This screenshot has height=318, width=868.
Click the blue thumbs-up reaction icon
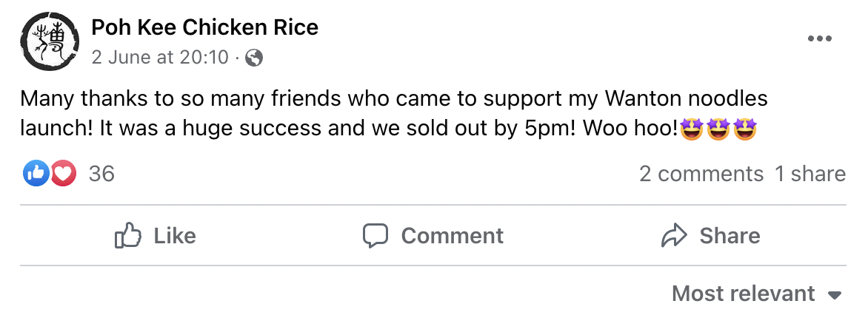click(x=36, y=175)
